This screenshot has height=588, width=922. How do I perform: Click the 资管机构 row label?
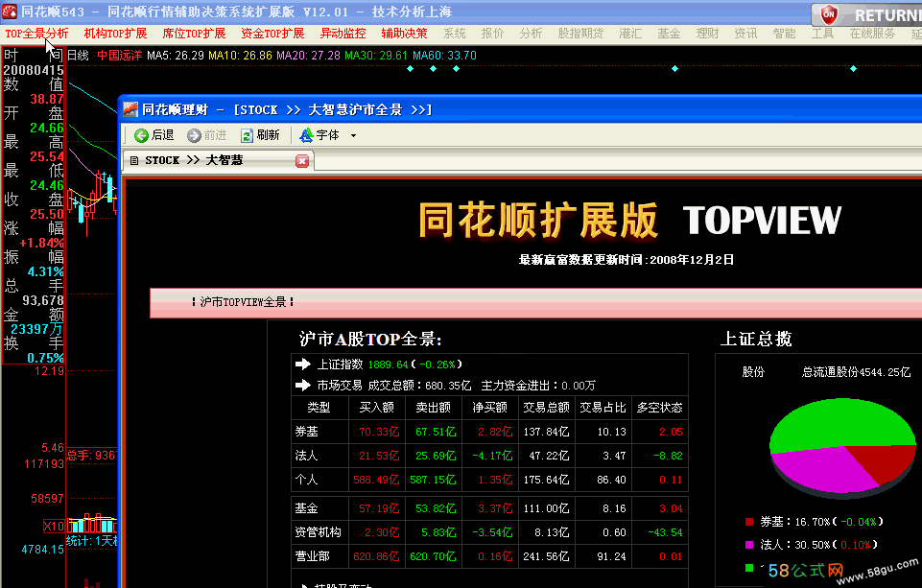click(x=319, y=532)
